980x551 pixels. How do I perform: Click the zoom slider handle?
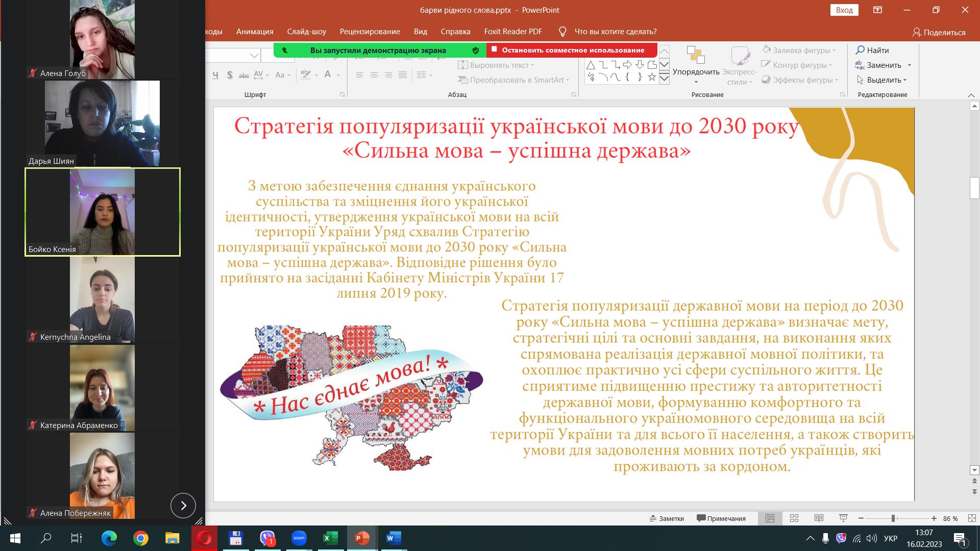[x=893, y=518]
